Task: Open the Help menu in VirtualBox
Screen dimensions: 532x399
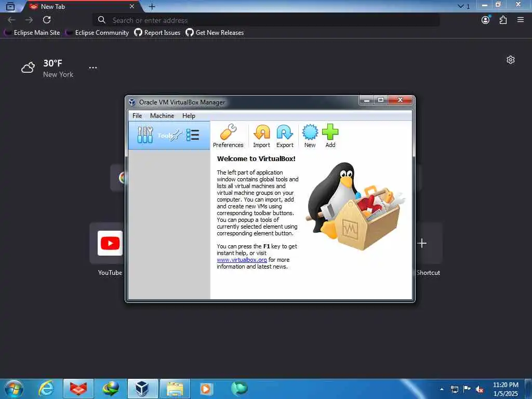Action: coord(189,116)
